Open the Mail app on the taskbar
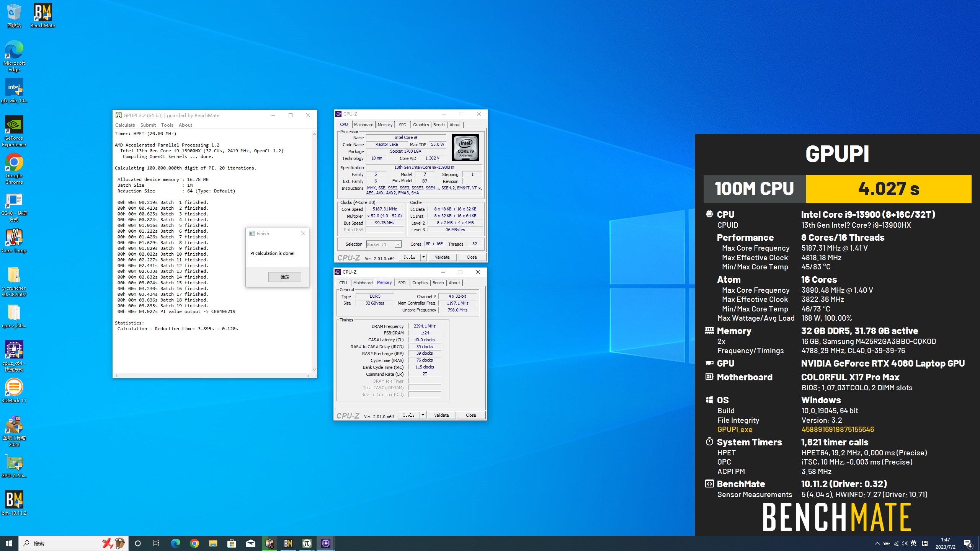 point(250,543)
